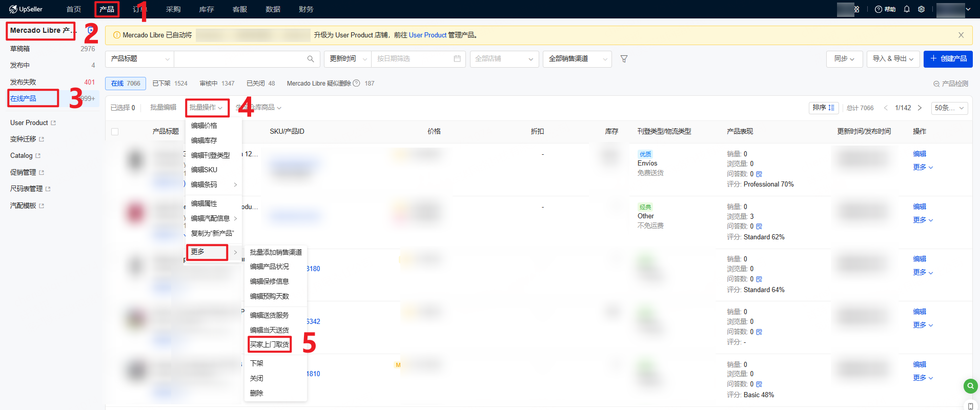Expand the 同步 sync dropdown
Image resolution: width=980 pixels, height=410 pixels.
844,59
